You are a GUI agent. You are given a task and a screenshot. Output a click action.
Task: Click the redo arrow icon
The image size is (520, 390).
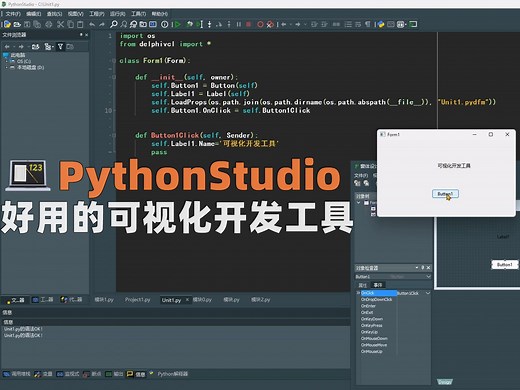click(102, 24)
